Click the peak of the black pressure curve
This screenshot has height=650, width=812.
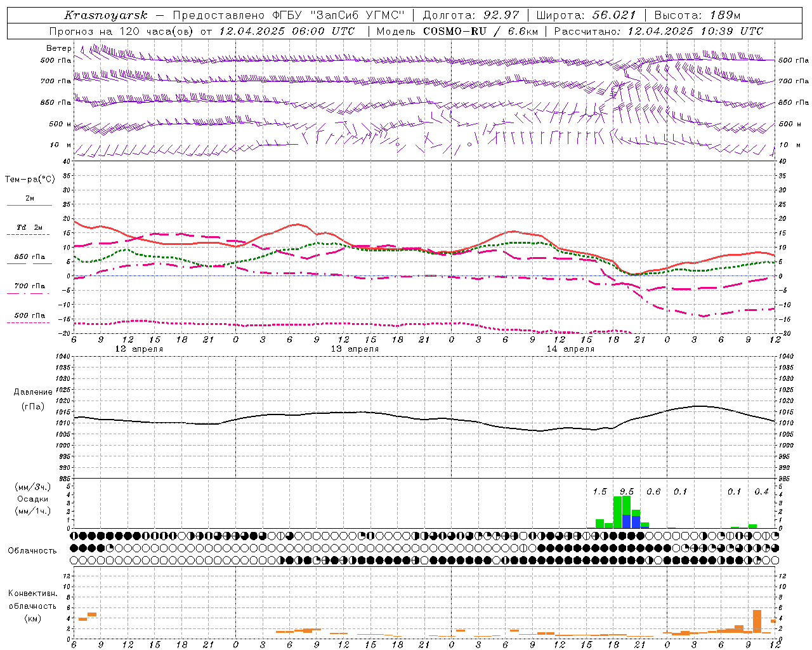click(x=698, y=406)
